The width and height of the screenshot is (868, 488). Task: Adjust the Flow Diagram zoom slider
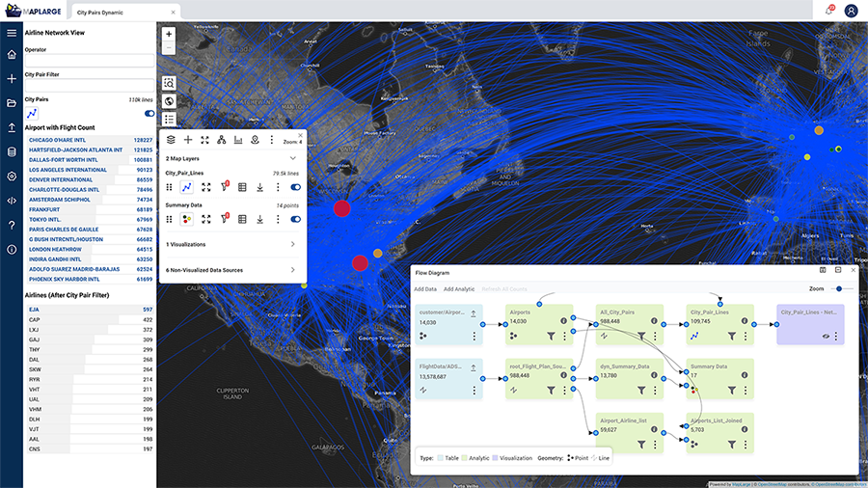tap(840, 288)
